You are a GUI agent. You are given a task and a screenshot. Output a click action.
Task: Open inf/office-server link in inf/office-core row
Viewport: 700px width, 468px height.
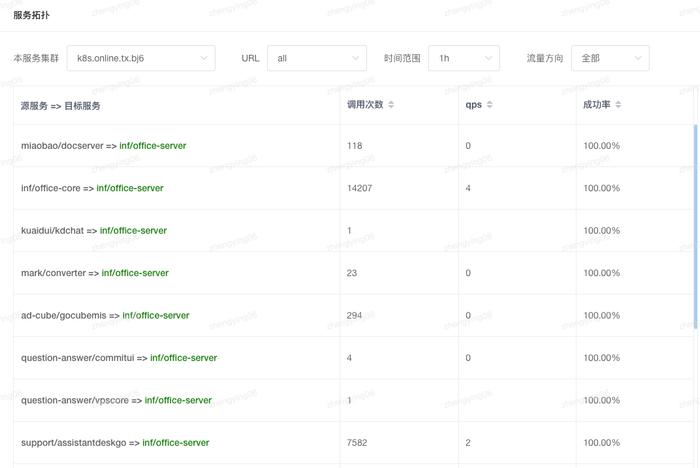tap(130, 188)
